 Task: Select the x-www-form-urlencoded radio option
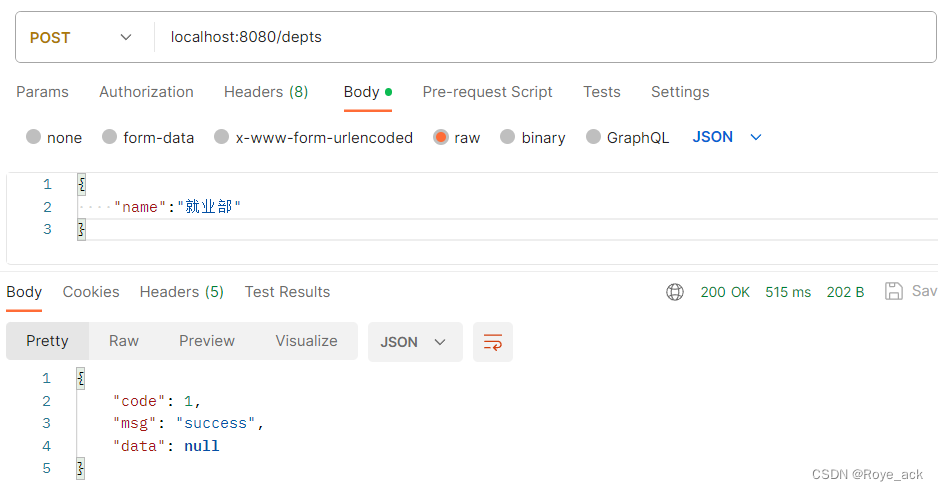[x=221, y=137]
